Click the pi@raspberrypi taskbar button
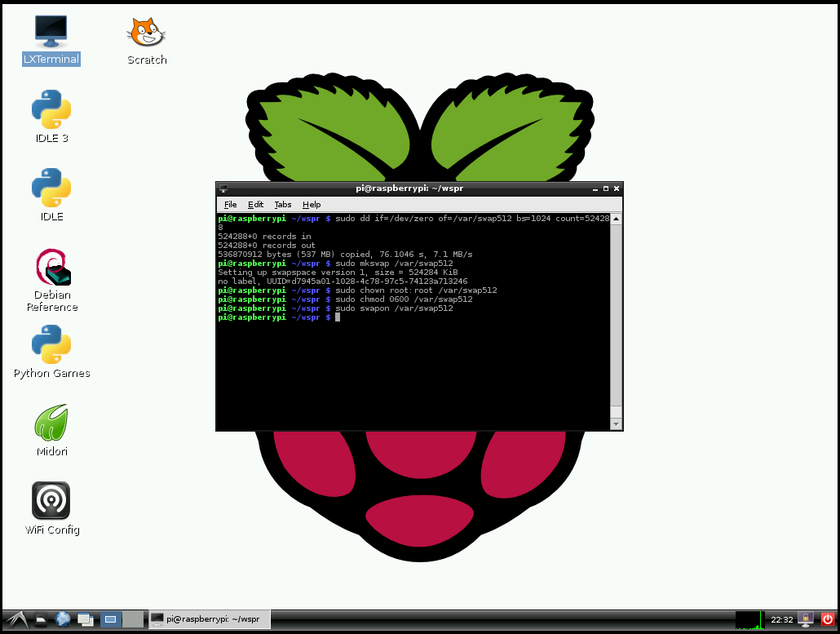This screenshot has width=840, height=634. [x=209, y=619]
